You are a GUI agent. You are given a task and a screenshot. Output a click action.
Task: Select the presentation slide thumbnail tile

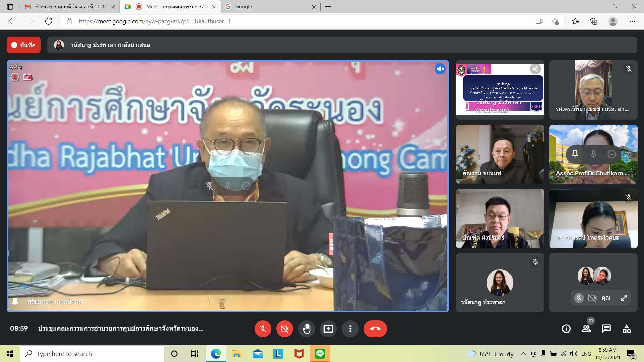coord(500,89)
